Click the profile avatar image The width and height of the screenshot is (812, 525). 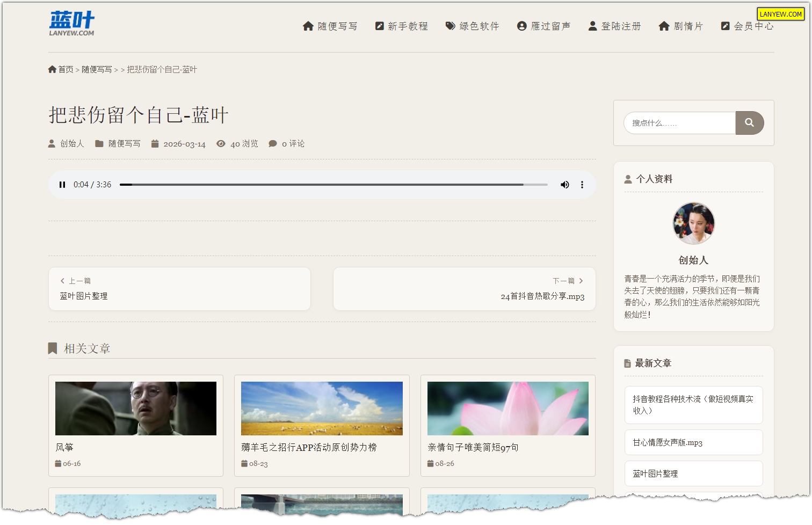pyautogui.click(x=693, y=223)
